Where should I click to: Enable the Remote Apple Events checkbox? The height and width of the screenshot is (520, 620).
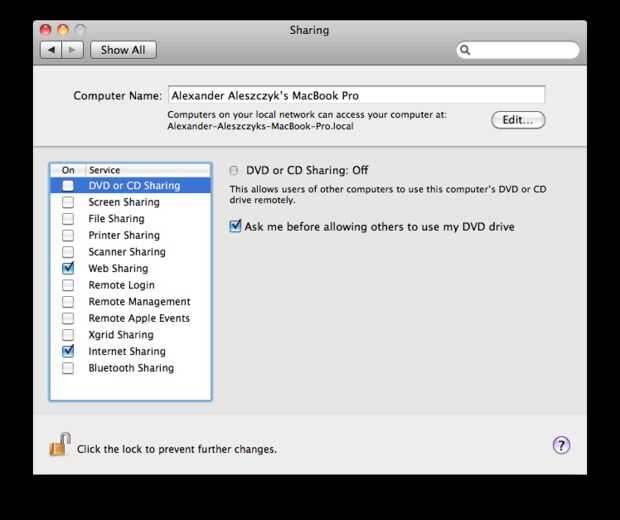coord(68,318)
